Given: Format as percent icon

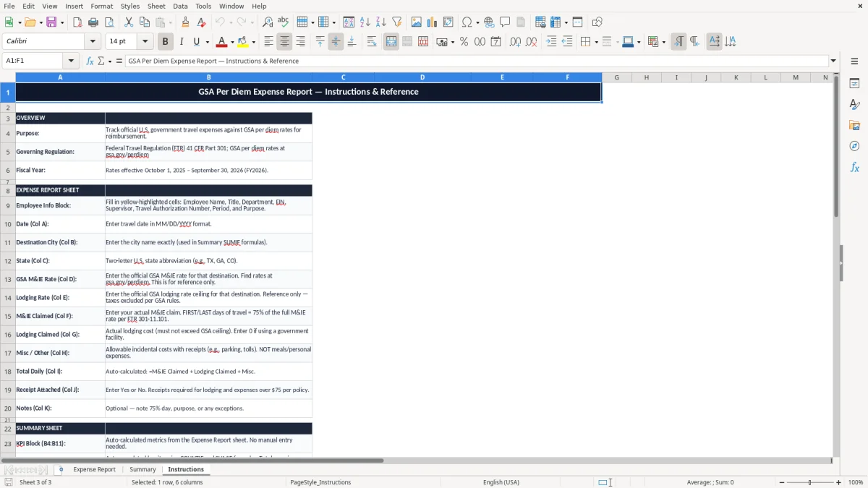Looking at the screenshot, I should click(464, 42).
